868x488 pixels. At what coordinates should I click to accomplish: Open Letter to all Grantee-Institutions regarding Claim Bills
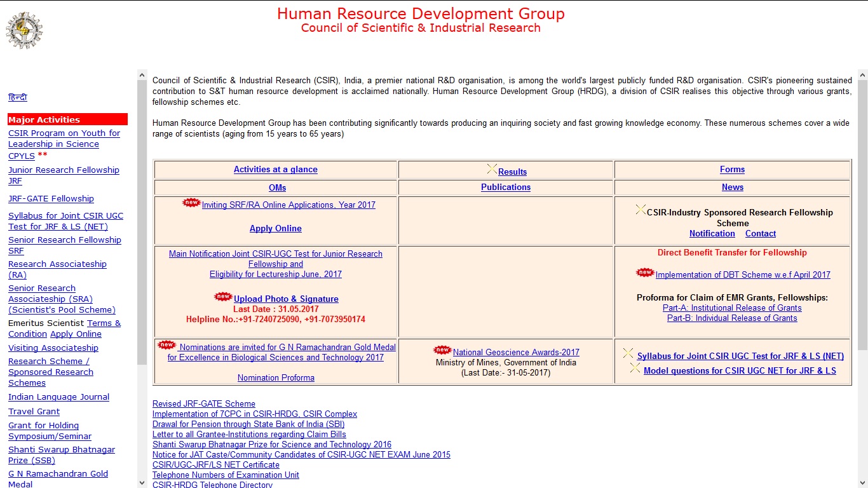[249, 435]
